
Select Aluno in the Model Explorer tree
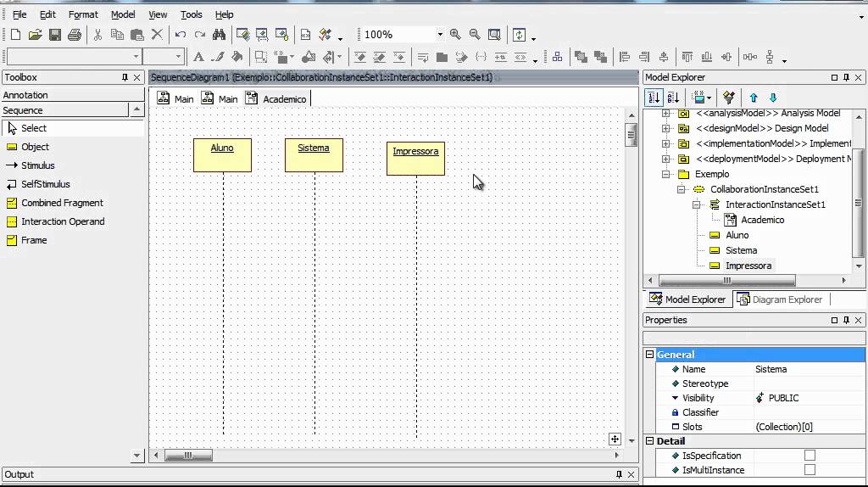[x=737, y=236]
